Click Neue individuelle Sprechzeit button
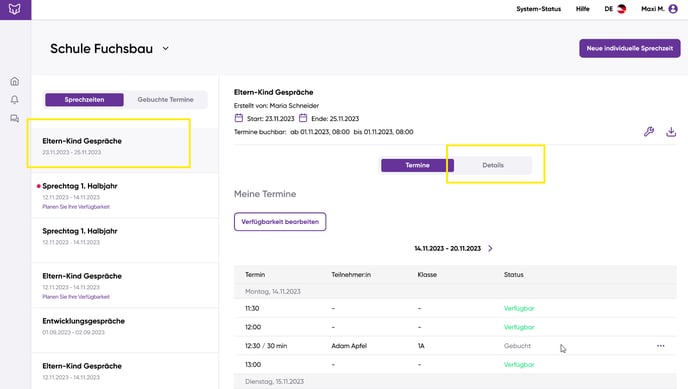 point(630,48)
